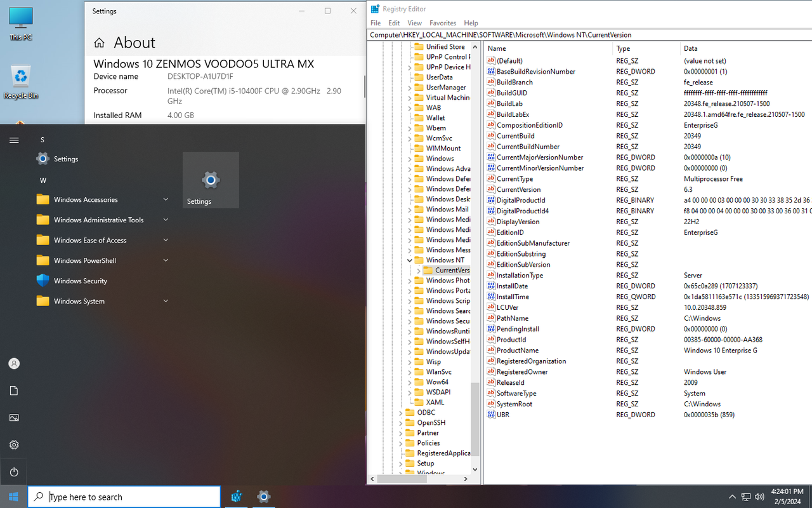Expand the OpenSSH registry key
812x508 pixels.
click(x=401, y=423)
